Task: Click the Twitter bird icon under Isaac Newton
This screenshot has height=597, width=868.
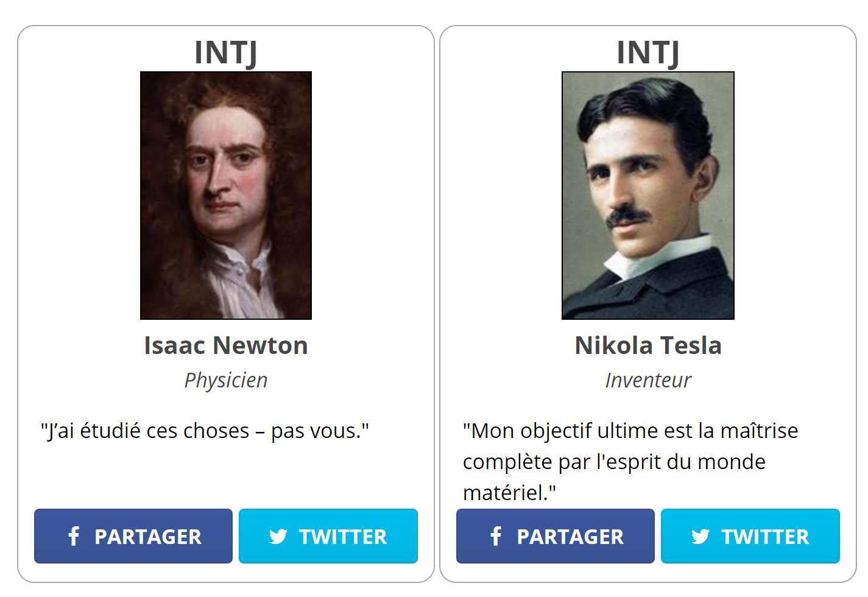Action: coord(278,537)
